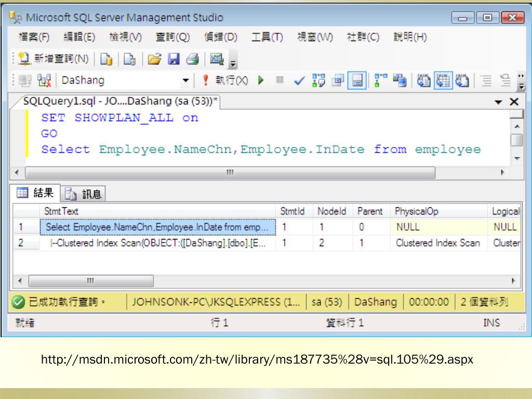Open SQL editor toolbar overflow arrow

point(522,81)
